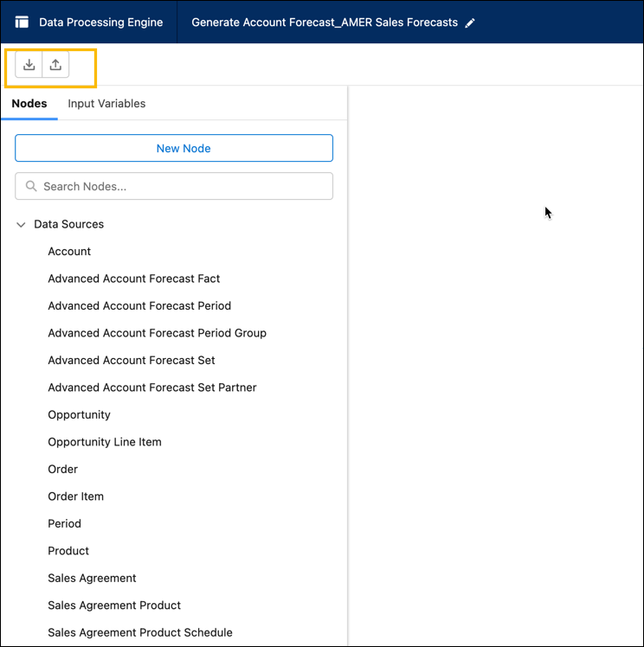
Task: Click the pencil icon to rename definition
Action: click(x=470, y=22)
